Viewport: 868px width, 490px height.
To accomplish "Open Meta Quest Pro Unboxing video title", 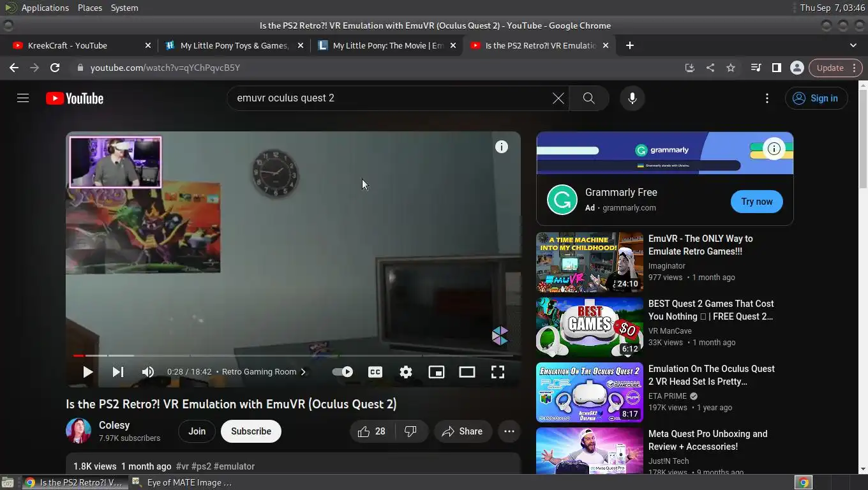I will tap(708, 440).
